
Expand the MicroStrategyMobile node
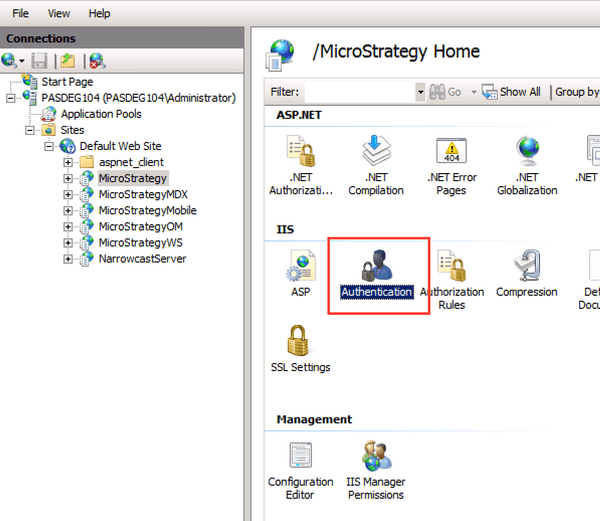coord(68,211)
